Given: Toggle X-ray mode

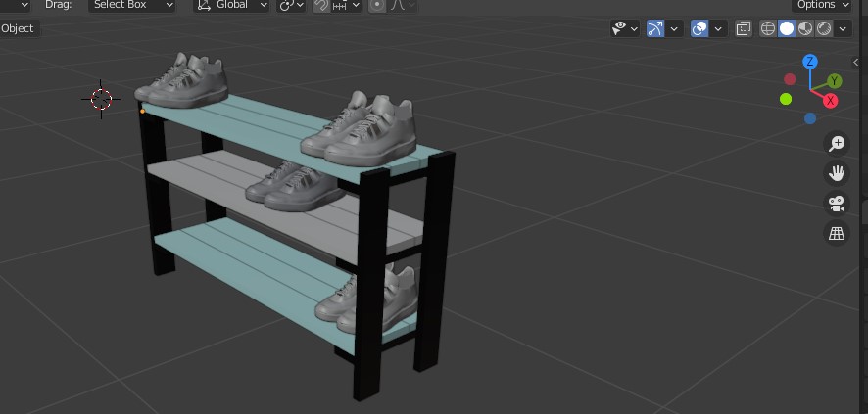Looking at the screenshot, I should [744, 28].
